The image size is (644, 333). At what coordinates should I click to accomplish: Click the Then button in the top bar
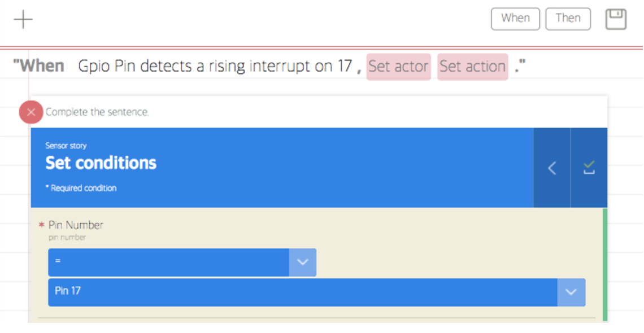[x=568, y=19]
